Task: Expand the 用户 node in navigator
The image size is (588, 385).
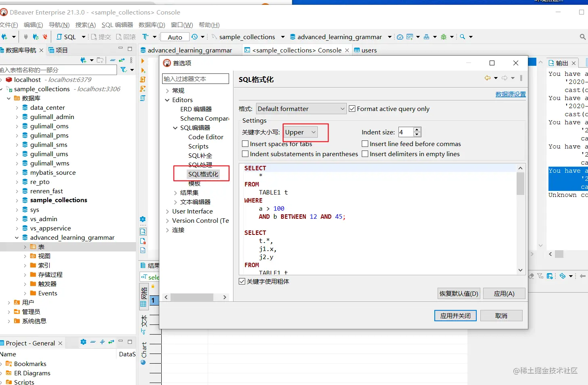Action: (x=8, y=302)
